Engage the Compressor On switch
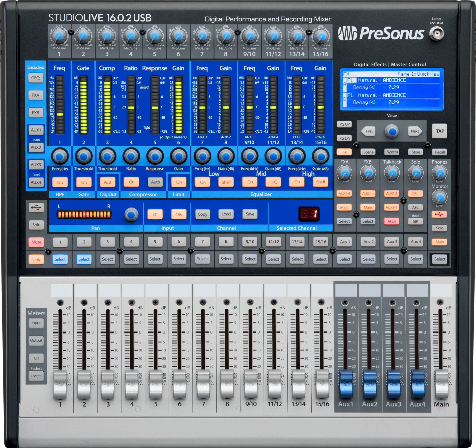The height and width of the screenshot is (448, 476). click(x=131, y=182)
